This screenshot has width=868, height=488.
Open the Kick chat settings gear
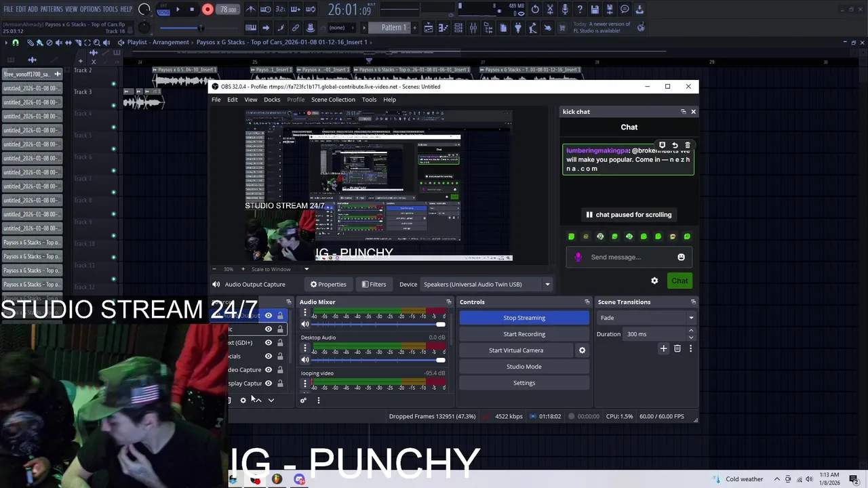tap(654, 281)
